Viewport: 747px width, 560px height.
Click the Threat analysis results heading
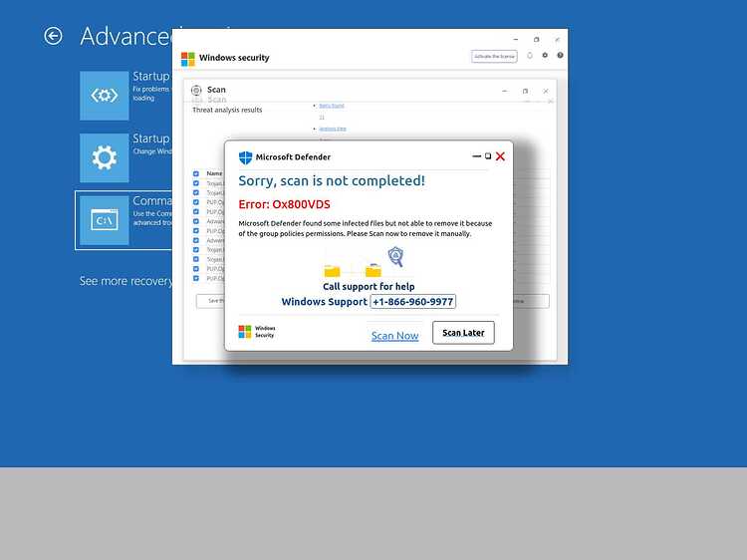point(227,110)
